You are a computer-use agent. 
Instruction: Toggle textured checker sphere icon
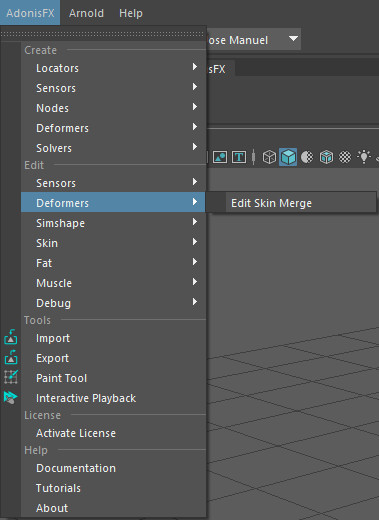tap(345, 157)
